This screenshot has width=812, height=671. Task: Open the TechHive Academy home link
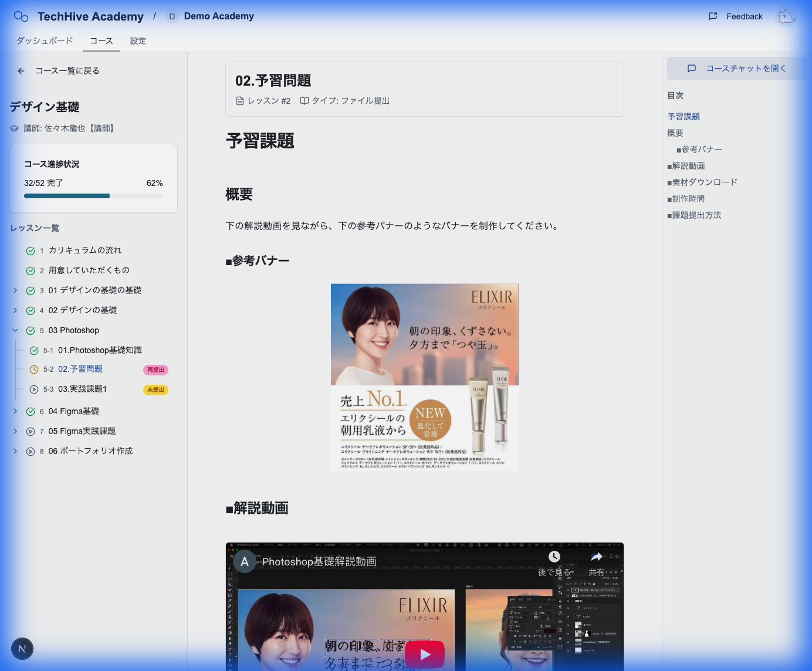click(x=90, y=16)
